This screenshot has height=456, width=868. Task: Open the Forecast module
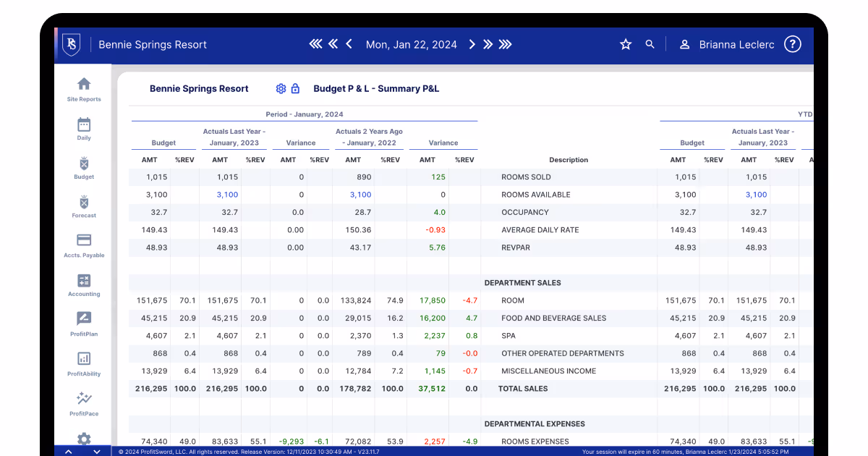tap(84, 206)
